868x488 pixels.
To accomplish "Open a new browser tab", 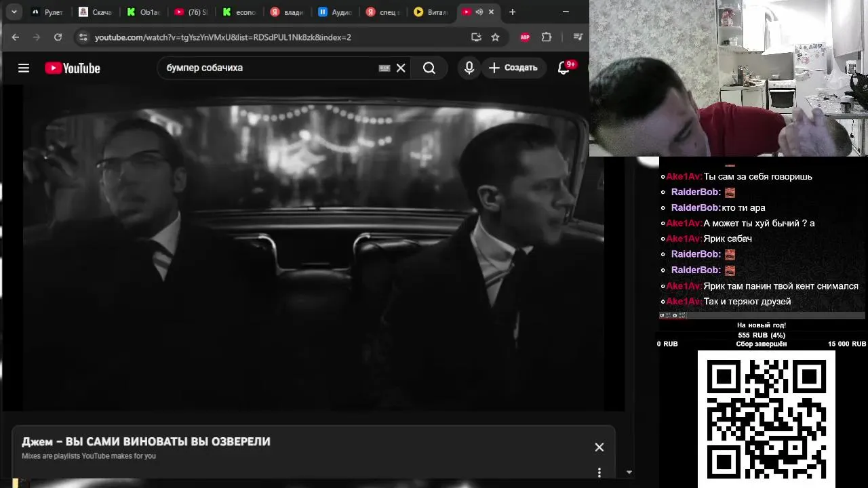I will pos(512,12).
